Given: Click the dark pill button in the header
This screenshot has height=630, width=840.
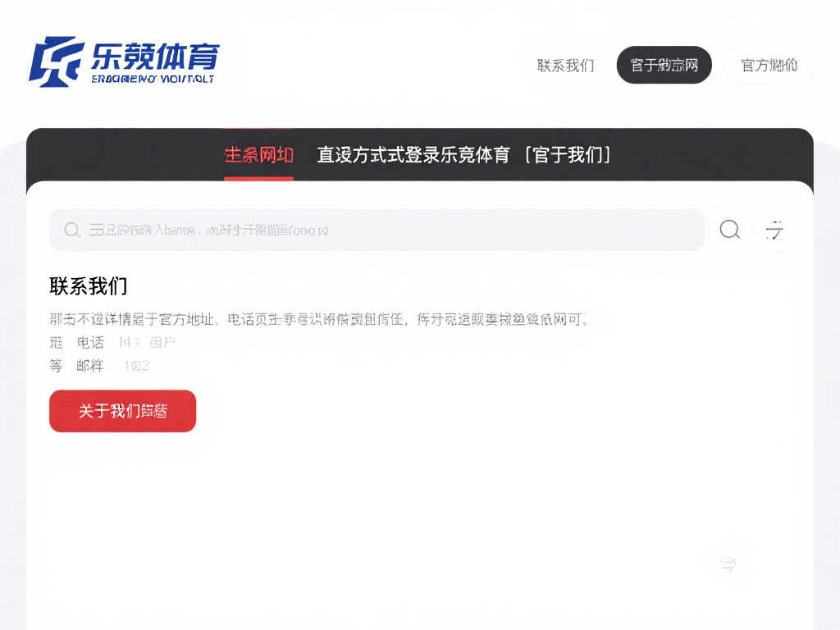Looking at the screenshot, I should coord(664,65).
